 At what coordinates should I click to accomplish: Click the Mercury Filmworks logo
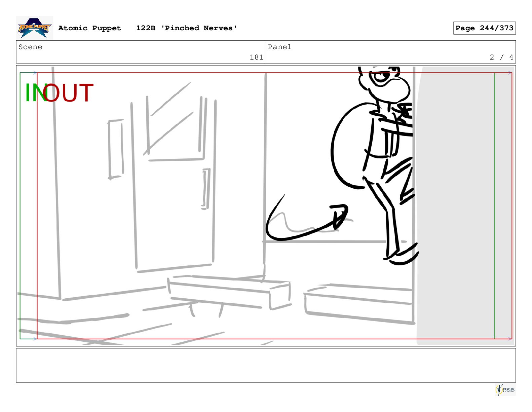pos(505,390)
